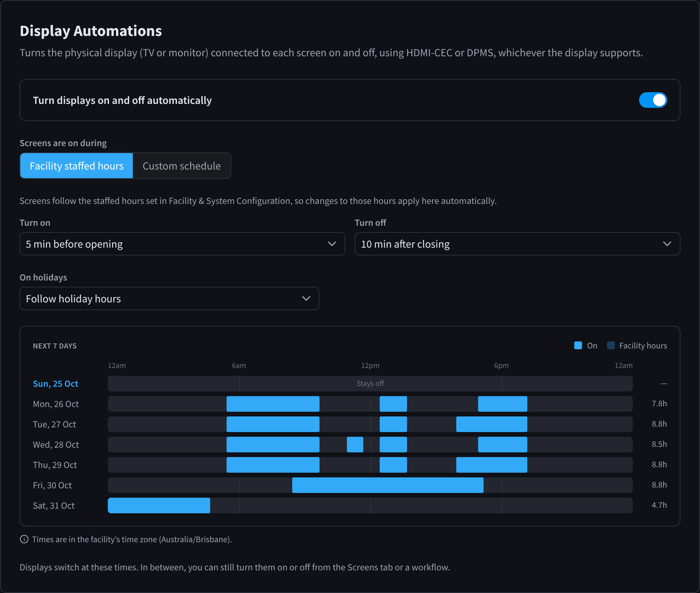Screen dimensions: 700x593
Task: Click Monday's evening on-block
Action: (503, 404)
